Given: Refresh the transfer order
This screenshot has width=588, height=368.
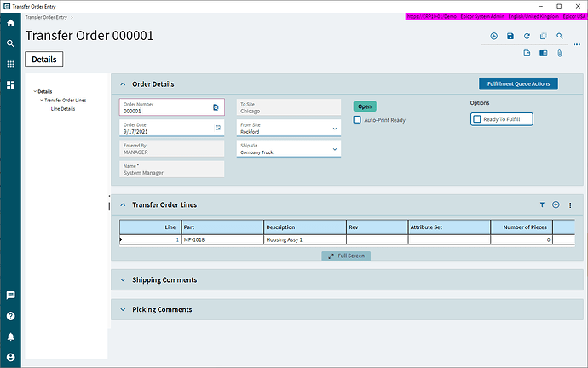Looking at the screenshot, I should point(527,36).
